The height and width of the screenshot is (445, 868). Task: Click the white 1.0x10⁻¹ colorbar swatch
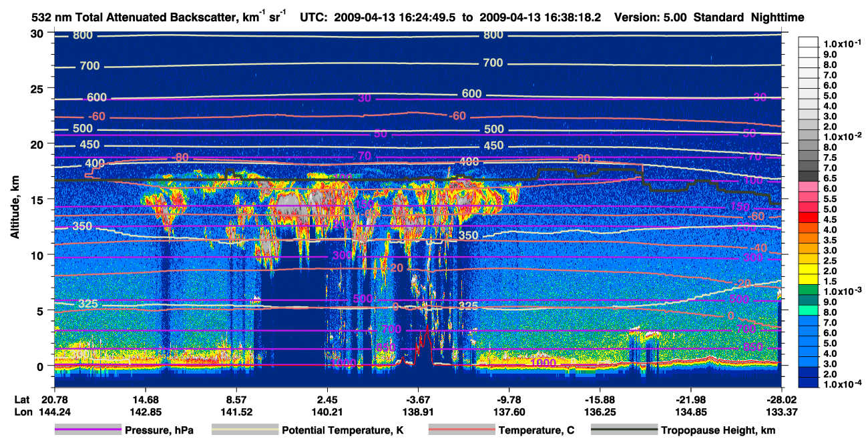(809, 41)
